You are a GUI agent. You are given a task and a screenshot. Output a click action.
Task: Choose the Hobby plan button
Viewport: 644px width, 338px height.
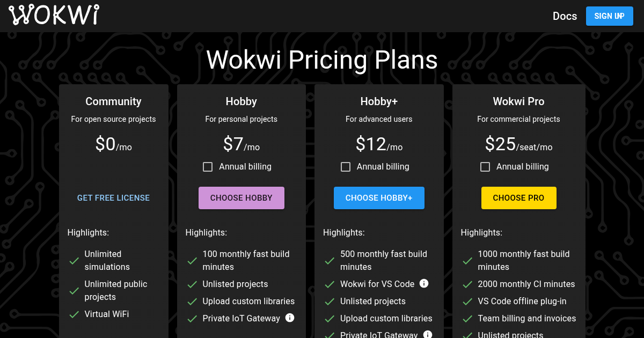[241, 198]
